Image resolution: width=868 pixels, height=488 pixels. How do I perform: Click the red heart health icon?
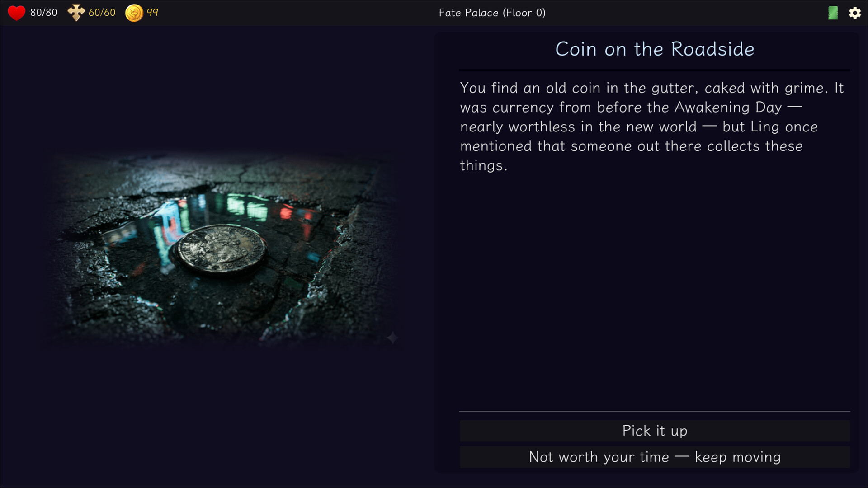point(17,13)
